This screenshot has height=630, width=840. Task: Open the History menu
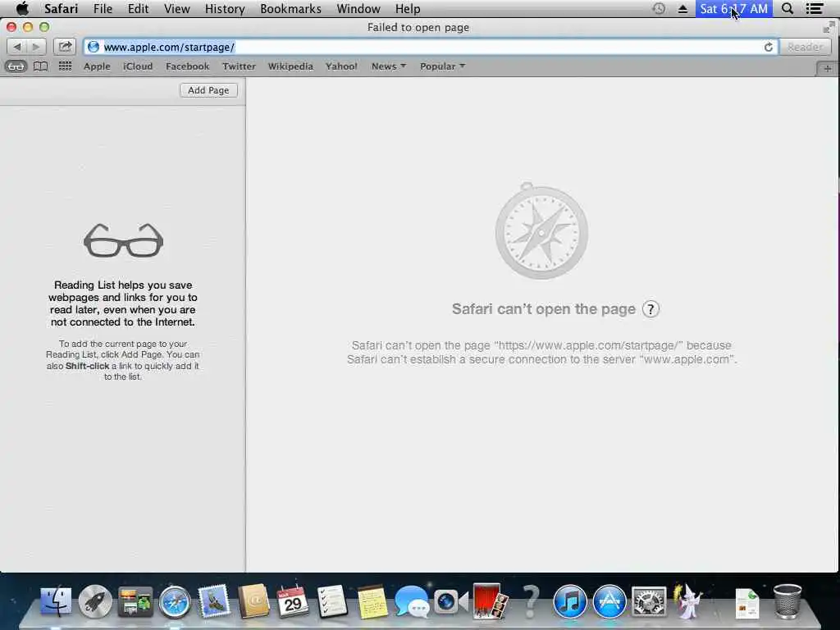pos(225,8)
